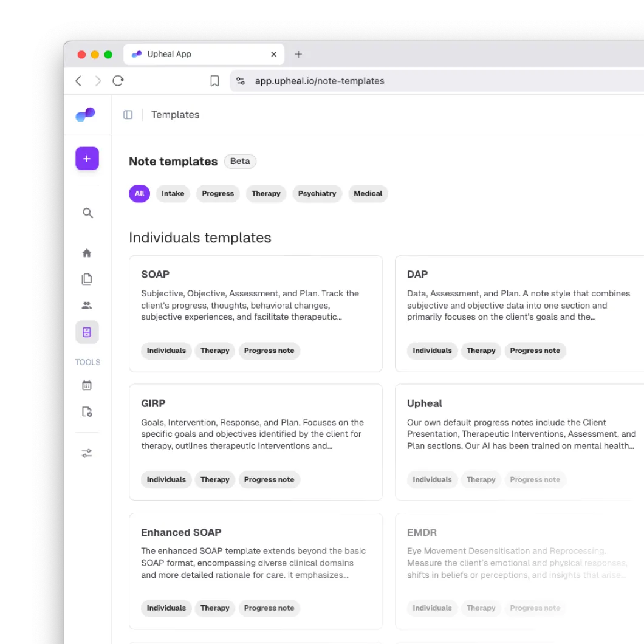The width and height of the screenshot is (644, 644).
Task: Filter templates by Medical
Action: tap(368, 194)
